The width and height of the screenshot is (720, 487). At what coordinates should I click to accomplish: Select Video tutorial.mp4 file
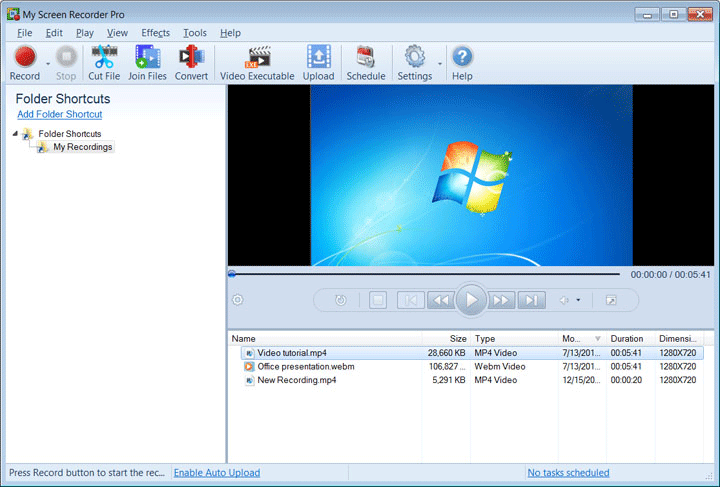pos(472,353)
